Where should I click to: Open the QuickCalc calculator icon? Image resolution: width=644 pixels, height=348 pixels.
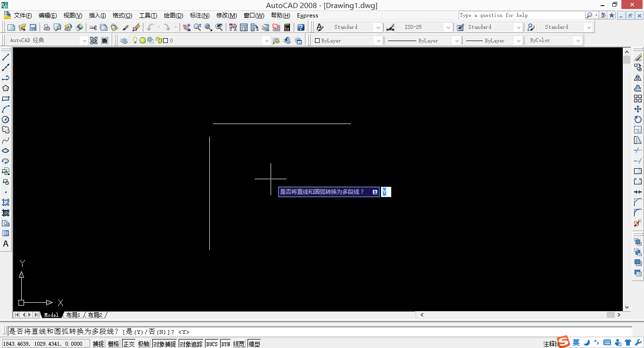point(287,27)
